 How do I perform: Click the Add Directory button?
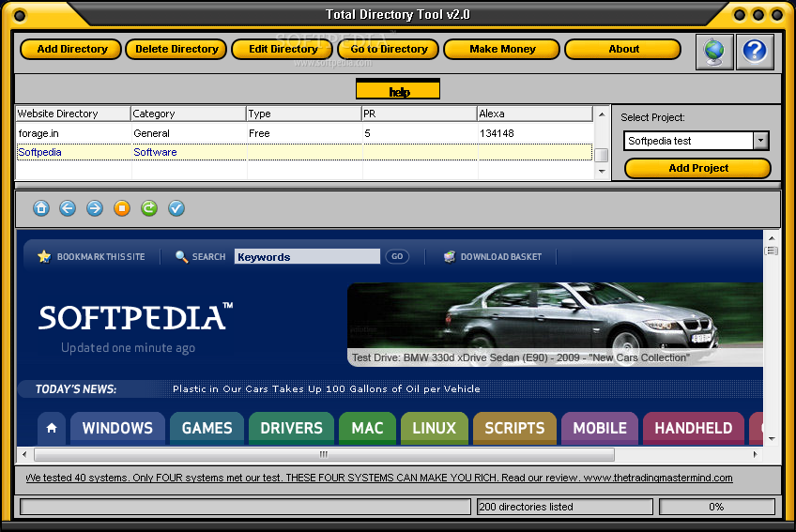point(71,49)
